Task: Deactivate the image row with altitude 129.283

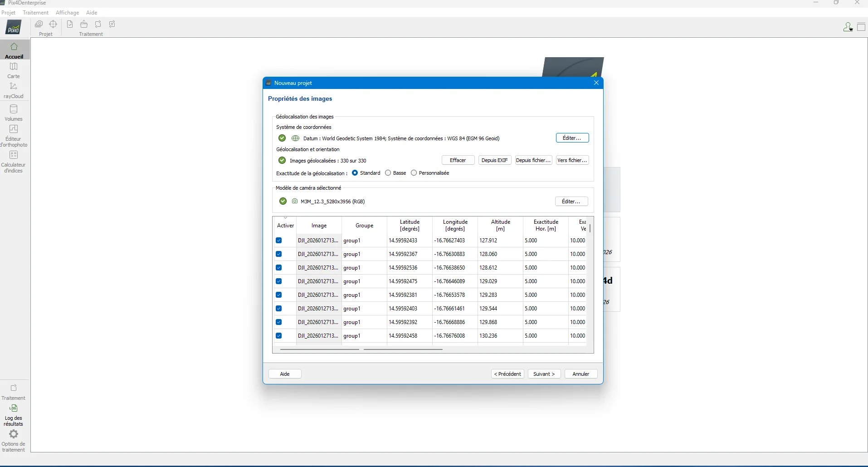Action: [x=279, y=295]
